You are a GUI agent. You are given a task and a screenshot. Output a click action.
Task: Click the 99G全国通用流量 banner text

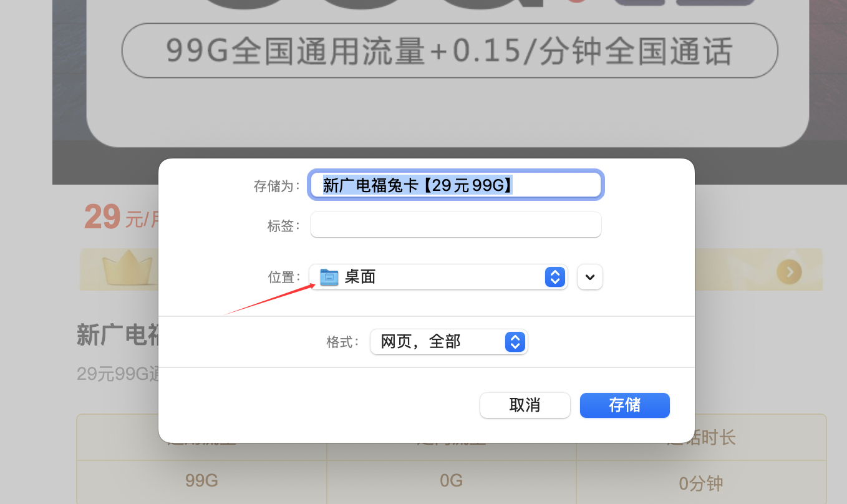click(450, 51)
